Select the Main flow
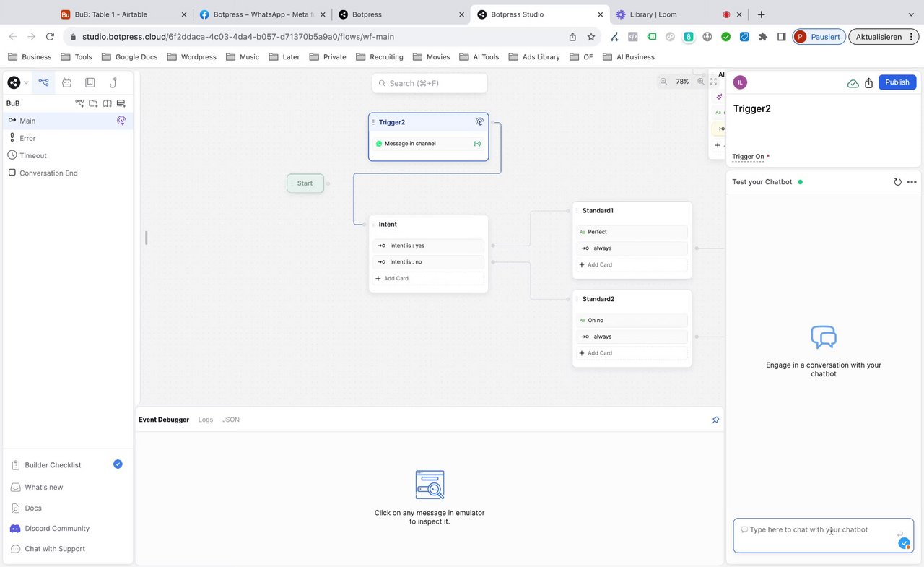 [68, 121]
